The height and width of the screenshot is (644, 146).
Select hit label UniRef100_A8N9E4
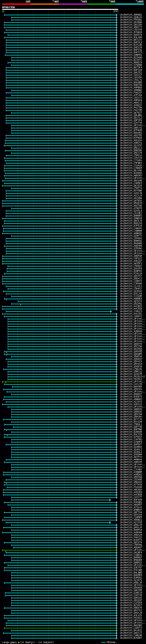[131, 299]
